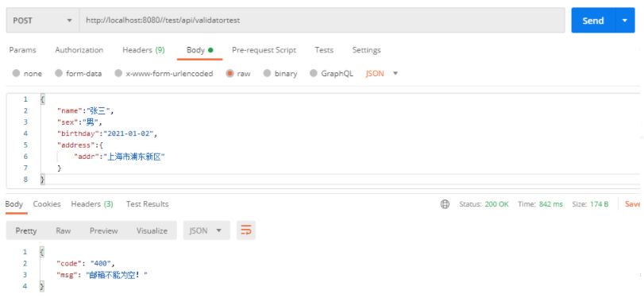
Task: Switch to response Body tab
Action: tap(14, 204)
